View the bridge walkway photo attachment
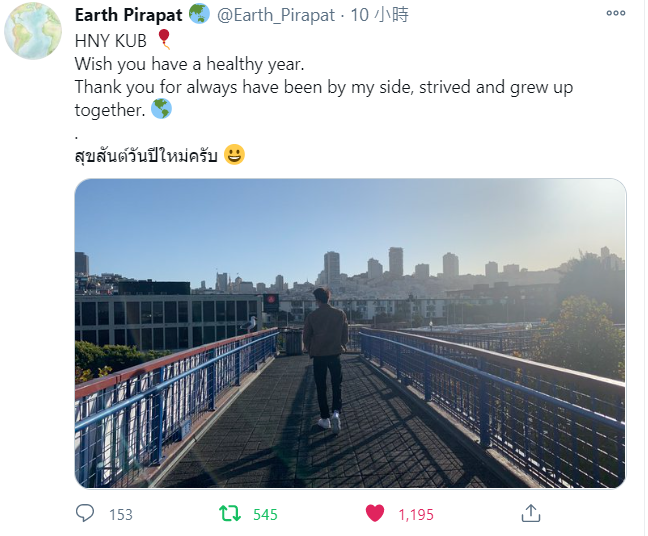This screenshot has height=536, width=648. (x=350, y=333)
